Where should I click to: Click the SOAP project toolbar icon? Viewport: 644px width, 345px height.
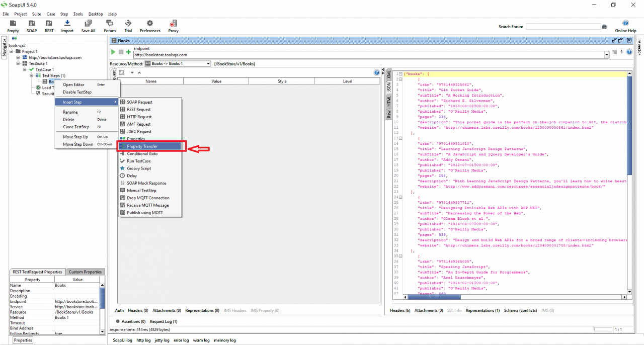32,26
